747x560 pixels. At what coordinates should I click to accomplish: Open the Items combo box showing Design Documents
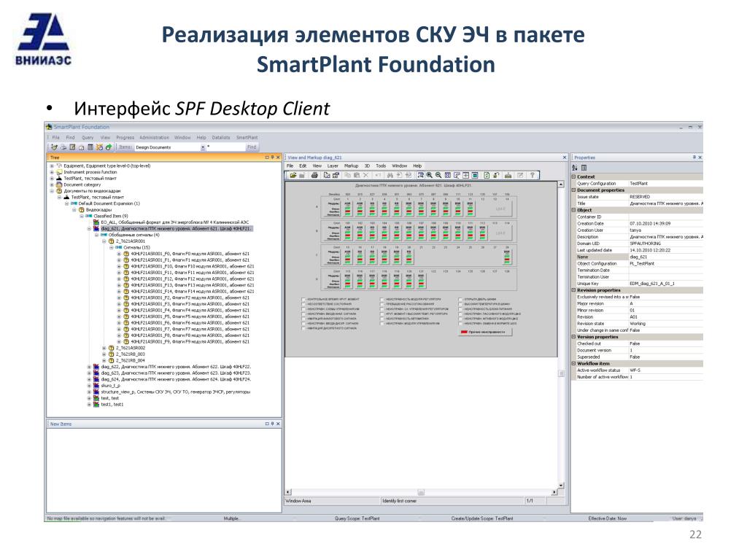(169, 147)
